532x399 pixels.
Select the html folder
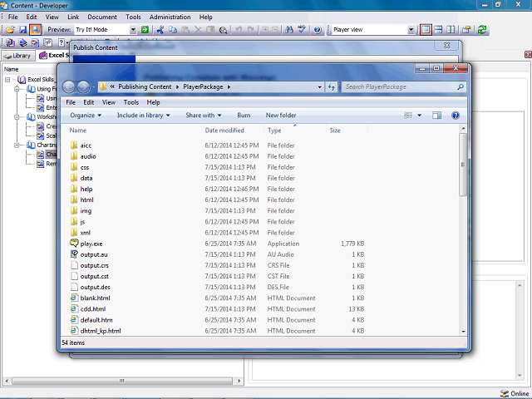click(86, 199)
